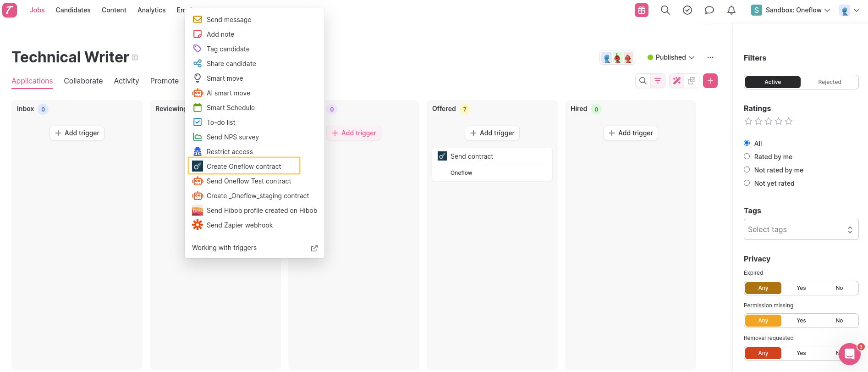The image size is (868, 372).
Task: Open the Sandbox: Oneflow company switcher
Action: pos(791,10)
